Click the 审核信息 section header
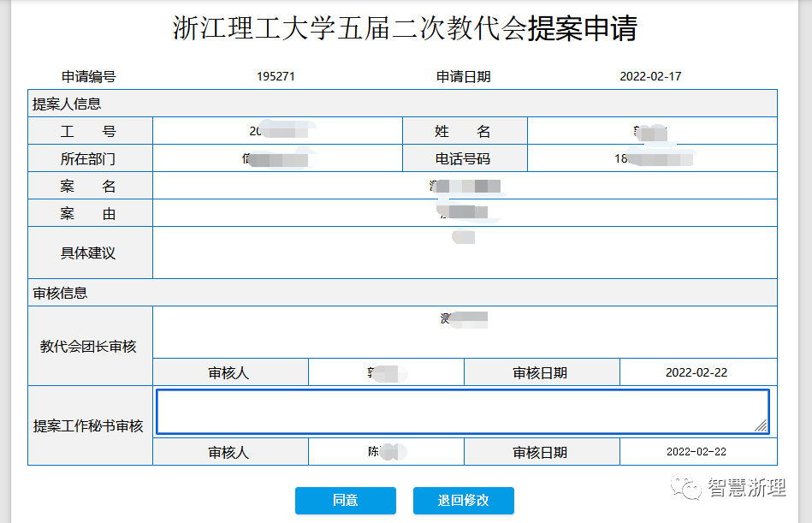Viewport: 812px width, 523px height. point(60,293)
